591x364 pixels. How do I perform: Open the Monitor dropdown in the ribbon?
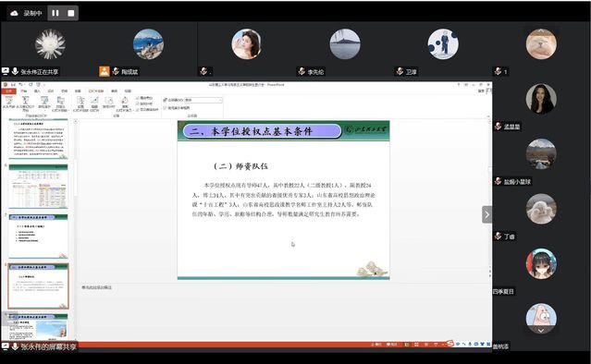[203, 100]
